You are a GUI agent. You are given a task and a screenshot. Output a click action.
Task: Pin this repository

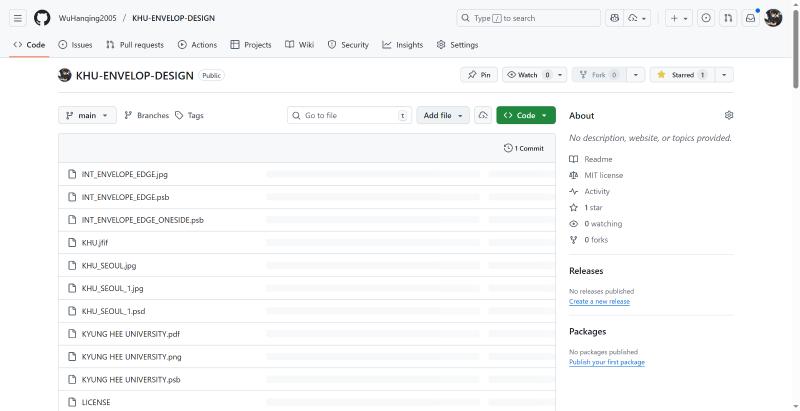(478, 75)
